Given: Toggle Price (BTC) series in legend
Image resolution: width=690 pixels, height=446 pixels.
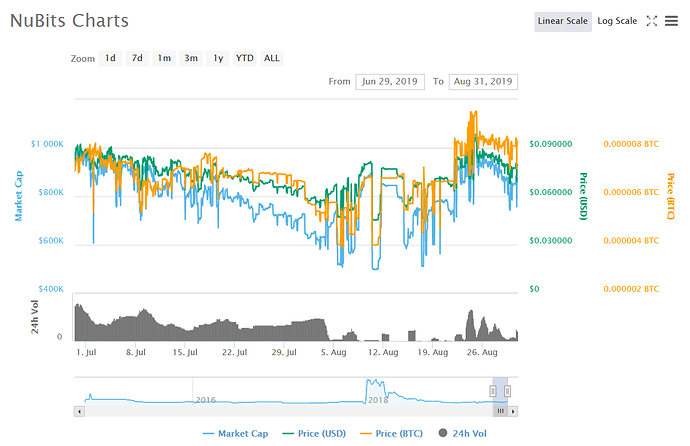Looking at the screenshot, I should point(392,434).
